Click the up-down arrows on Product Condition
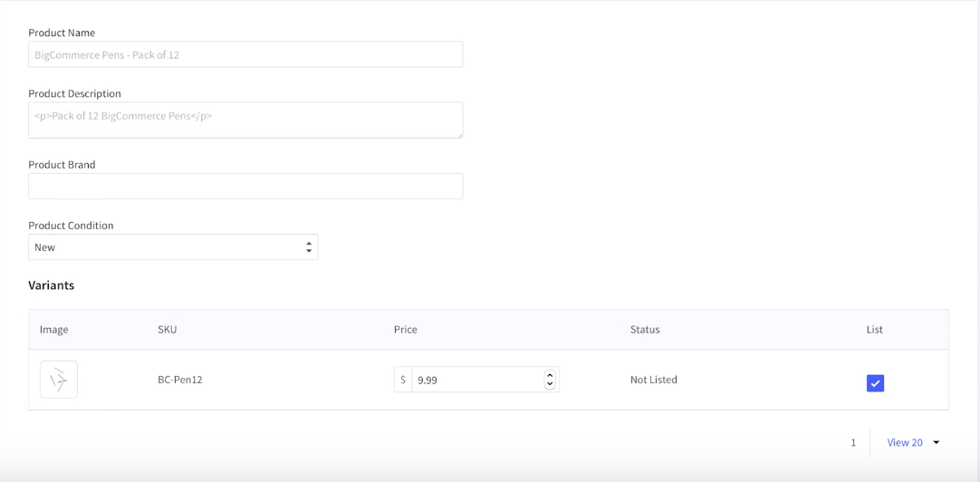Image resolution: width=980 pixels, height=482 pixels. click(x=308, y=247)
